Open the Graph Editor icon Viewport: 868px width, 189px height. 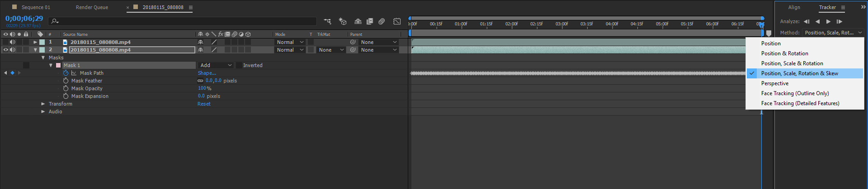tap(397, 21)
